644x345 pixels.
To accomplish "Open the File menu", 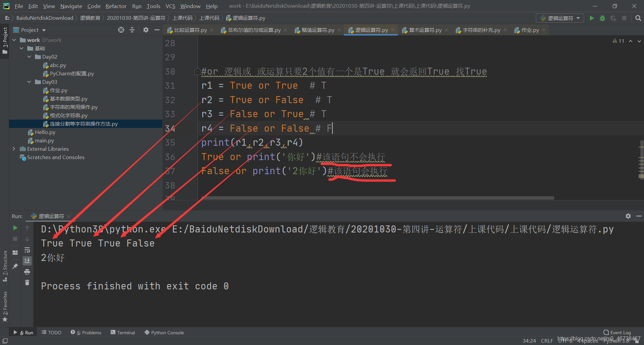I will (19, 6).
